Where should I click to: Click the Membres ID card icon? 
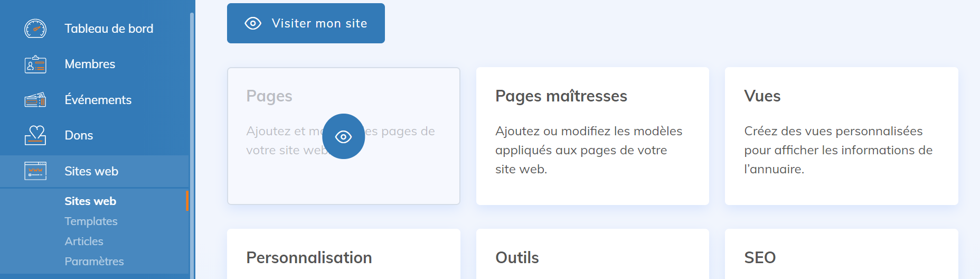pos(35,64)
